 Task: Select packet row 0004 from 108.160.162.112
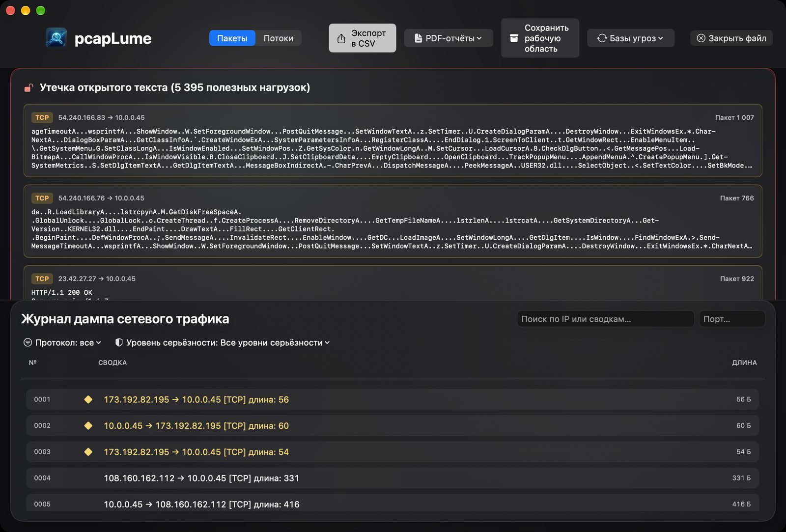pyautogui.click(x=393, y=478)
